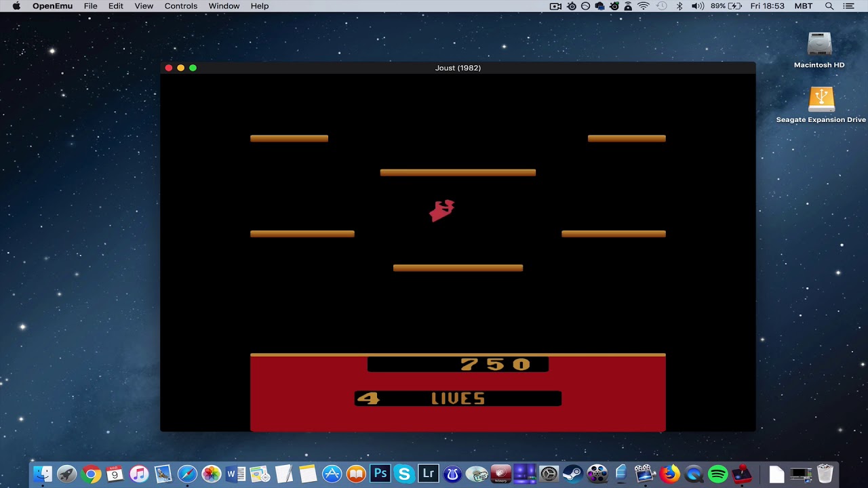868x488 pixels.
Task: Open the volume control in menu bar
Action: pyautogui.click(x=697, y=6)
